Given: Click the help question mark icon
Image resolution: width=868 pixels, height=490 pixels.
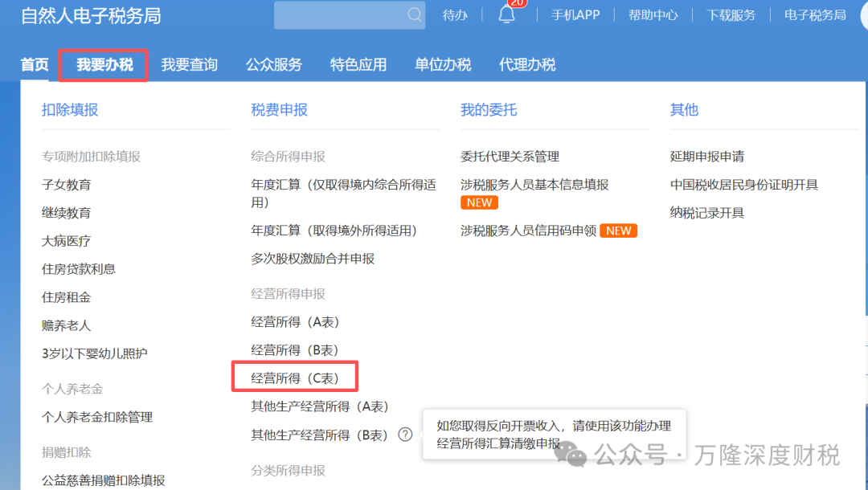Looking at the screenshot, I should point(405,435).
